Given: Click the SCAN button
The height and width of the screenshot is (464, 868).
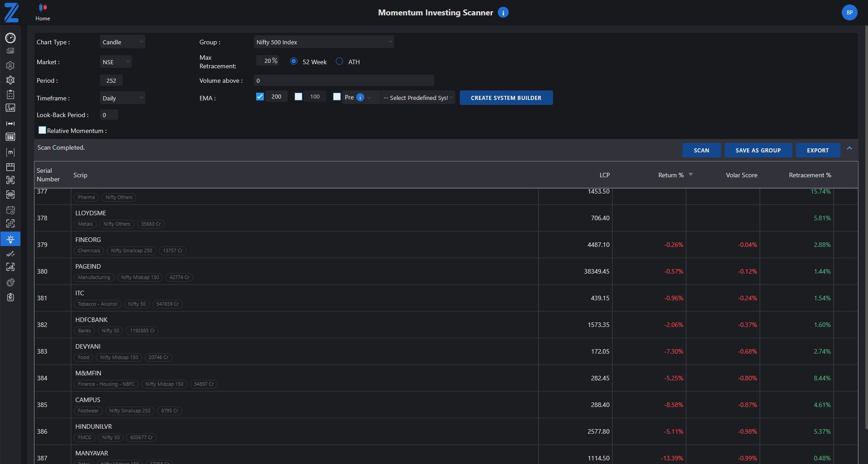Looking at the screenshot, I should (x=701, y=150).
